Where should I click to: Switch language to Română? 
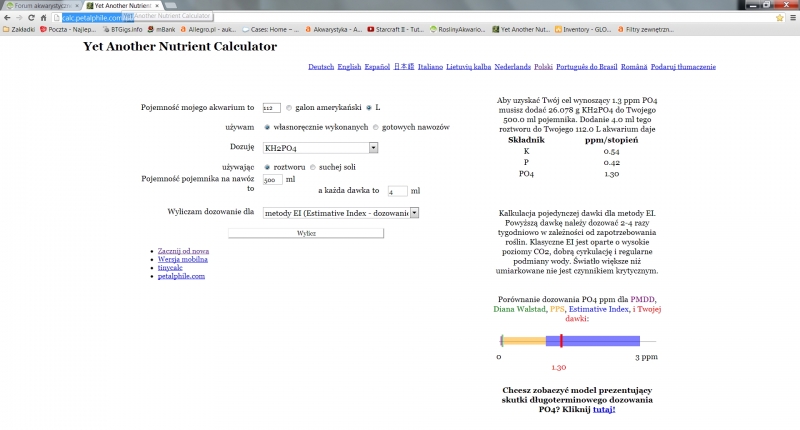click(x=634, y=67)
